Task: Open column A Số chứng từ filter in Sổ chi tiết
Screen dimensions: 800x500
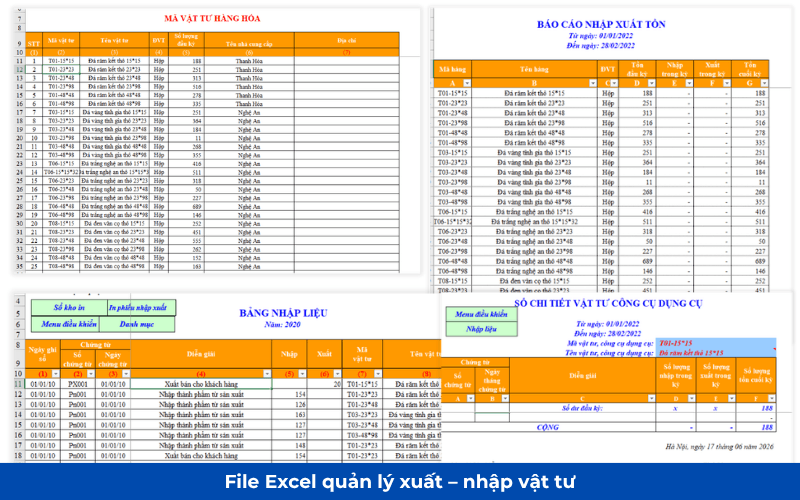Action: pyautogui.click(x=470, y=398)
